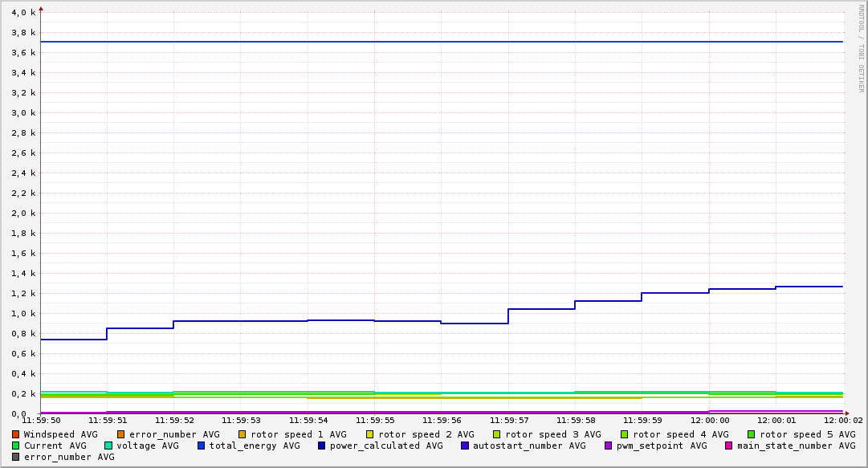The image size is (868, 468).
Task: Click the autostart_number AVG legend label
Action: (x=529, y=446)
